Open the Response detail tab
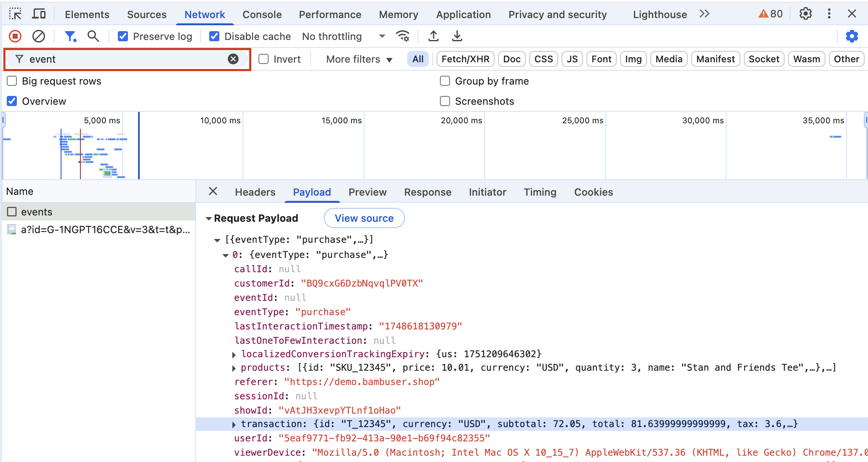Image resolution: width=868 pixels, height=462 pixels. tap(428, 192)
